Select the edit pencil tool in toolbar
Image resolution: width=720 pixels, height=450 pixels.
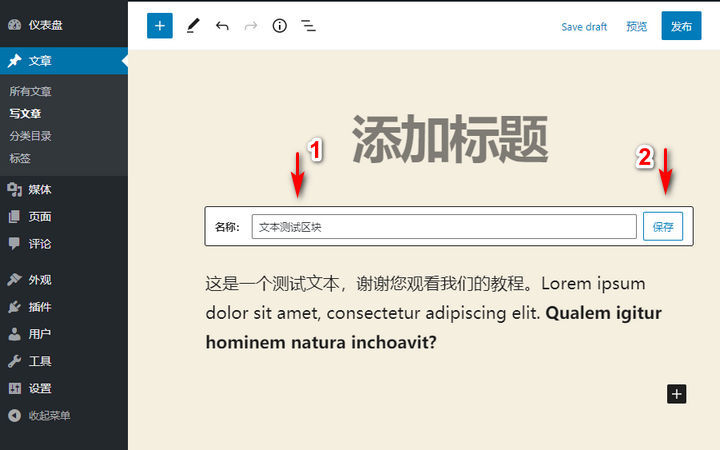click(193, 26)
